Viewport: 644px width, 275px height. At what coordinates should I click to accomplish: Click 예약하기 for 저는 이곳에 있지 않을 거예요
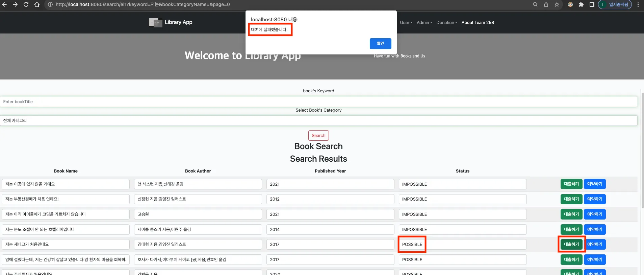click(595, 184)
